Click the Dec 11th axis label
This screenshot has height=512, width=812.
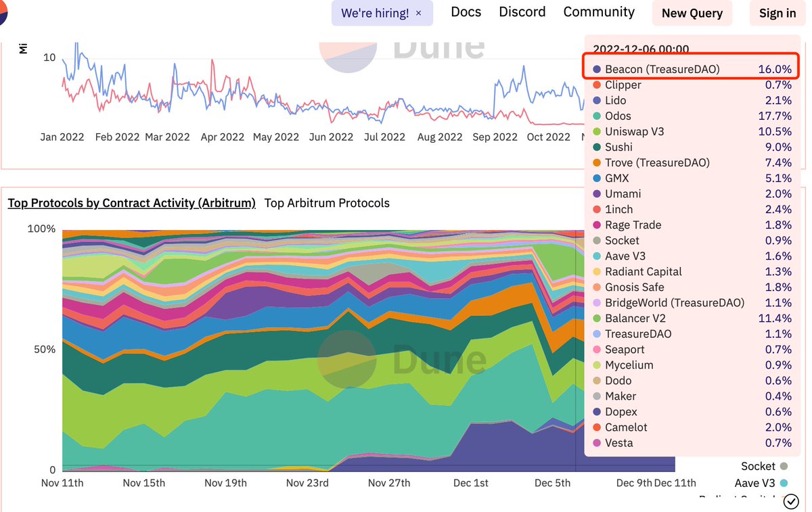tap(675, 483)
